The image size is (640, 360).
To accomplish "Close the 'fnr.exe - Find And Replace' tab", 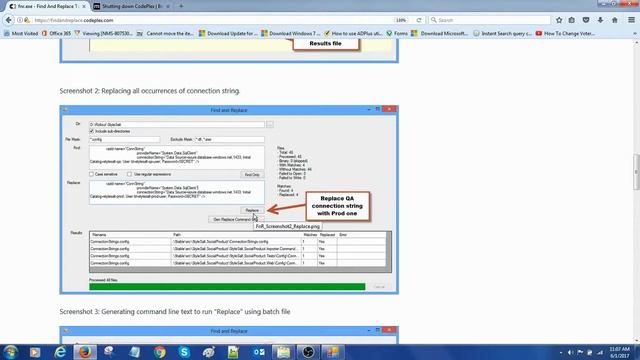I will pos(84,7).
